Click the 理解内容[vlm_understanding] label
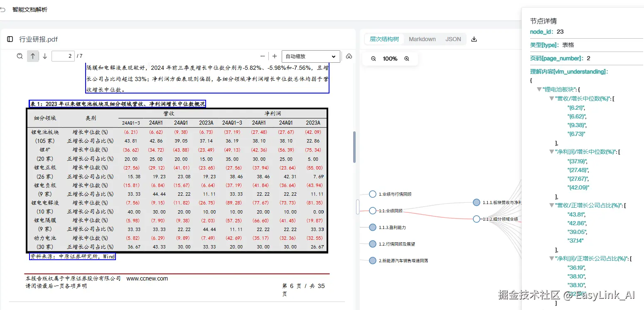The image size is (644, 310). tap(568, 71)
